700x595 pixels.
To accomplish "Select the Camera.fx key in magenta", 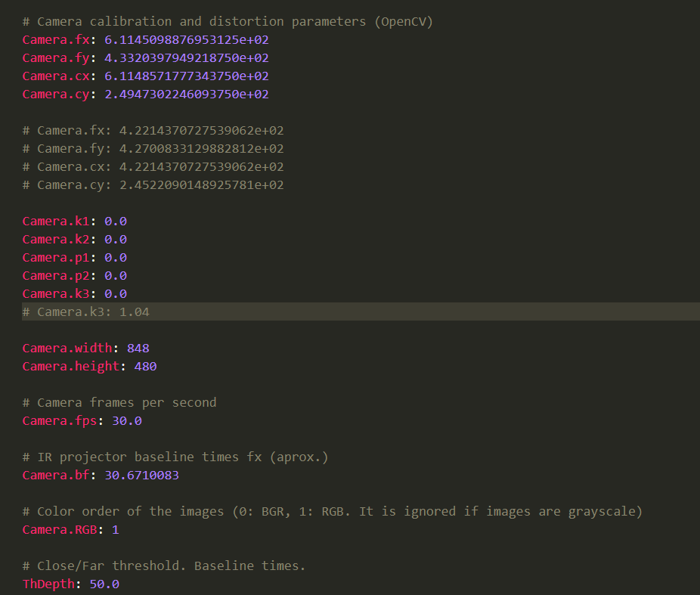I will (56, 40).
